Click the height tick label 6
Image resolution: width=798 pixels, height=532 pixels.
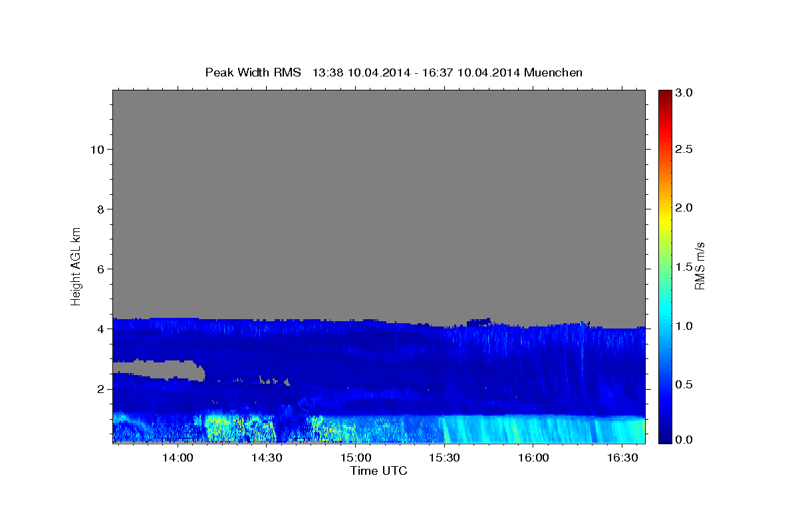(x=100, y=269)
